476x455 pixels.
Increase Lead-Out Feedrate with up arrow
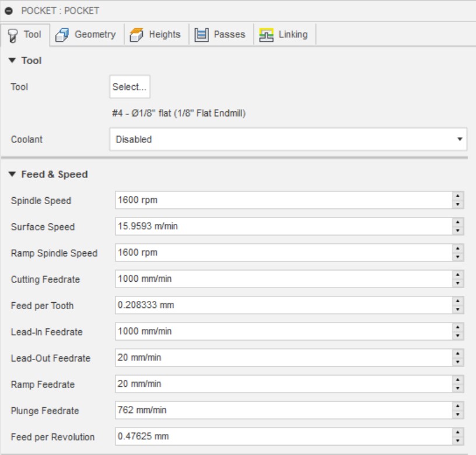pos(457,353)
